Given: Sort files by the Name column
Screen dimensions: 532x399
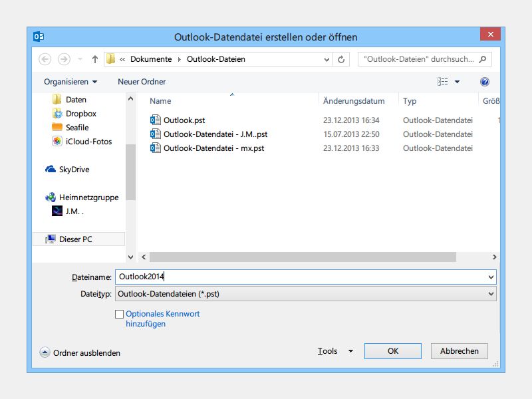Looking at the screenshot, I should click(x=160, y=101).
